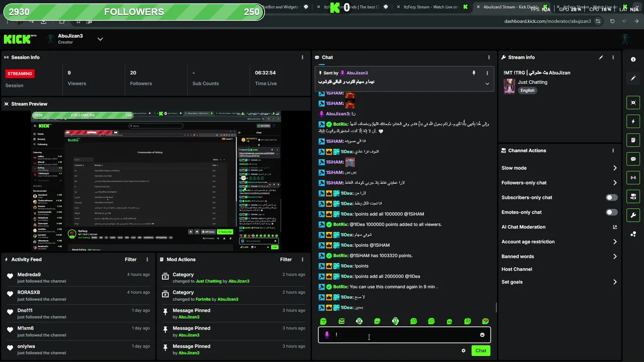This screenshot has height=362, width=644.
Task: Toggle the channel actions icon in sidebar
Action: pos(633,196)
